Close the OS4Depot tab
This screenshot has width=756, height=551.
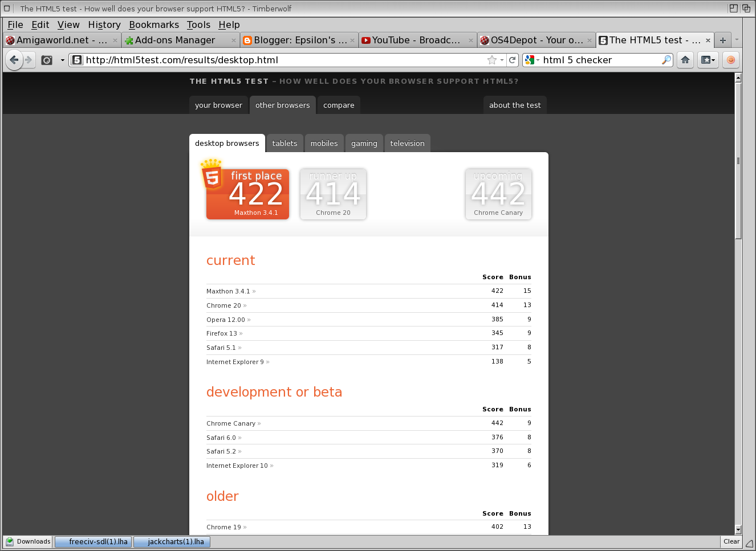coord(590,40)
